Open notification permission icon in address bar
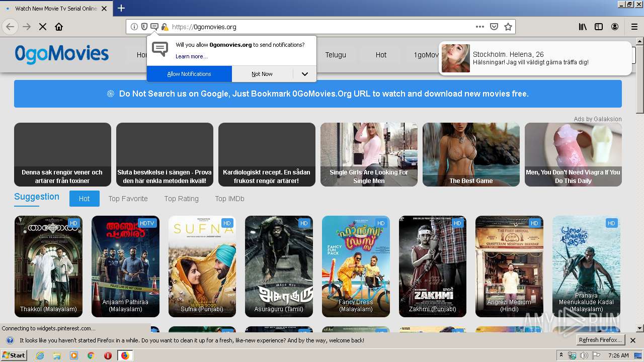Screen dimensions: 644x362 coord(154,27)
